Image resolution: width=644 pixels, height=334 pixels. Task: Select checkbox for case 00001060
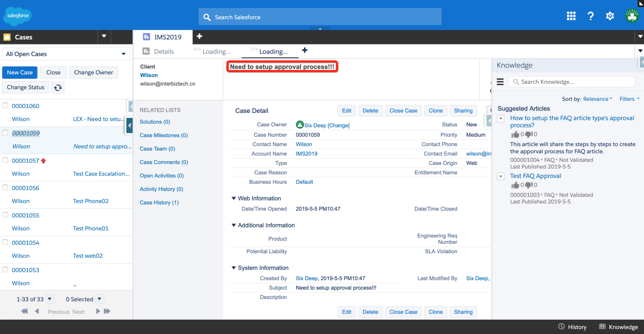pyautogui.click(x=5, y=106)
